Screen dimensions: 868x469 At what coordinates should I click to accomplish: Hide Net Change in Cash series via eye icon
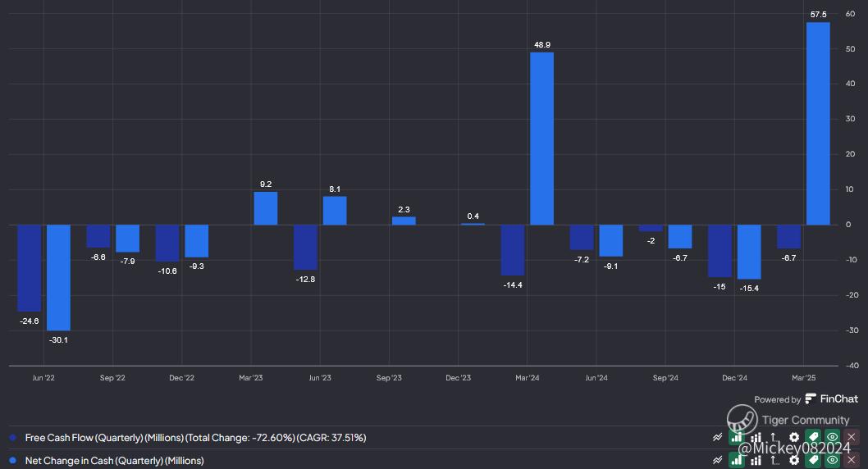click(x=832, y=460)
